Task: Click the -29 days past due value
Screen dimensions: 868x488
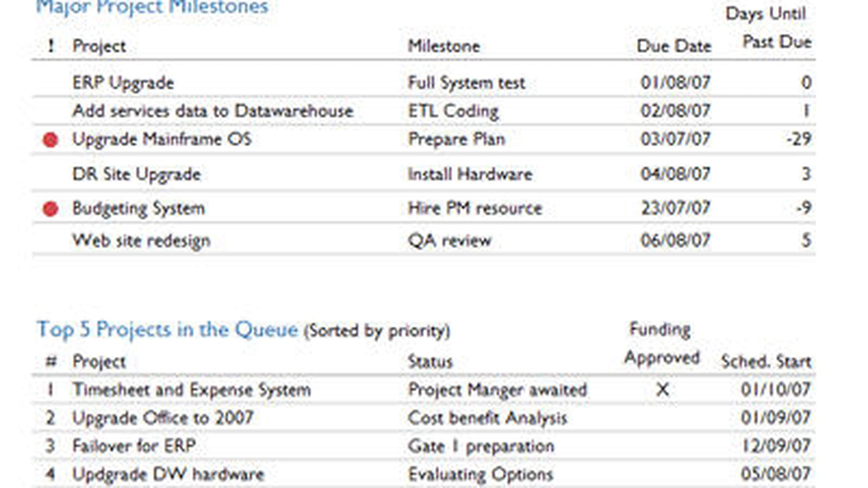Action: (799, 139)
